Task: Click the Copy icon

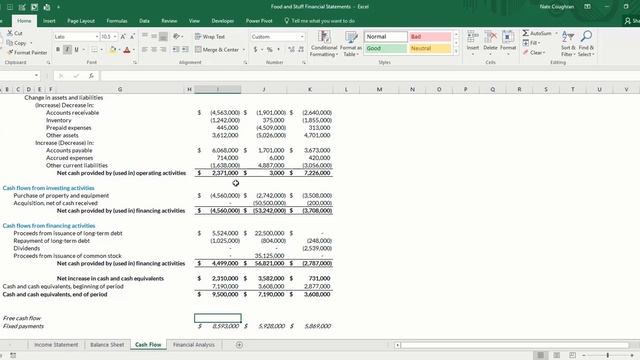Action: pyautogui.click(x=10, y=43)
